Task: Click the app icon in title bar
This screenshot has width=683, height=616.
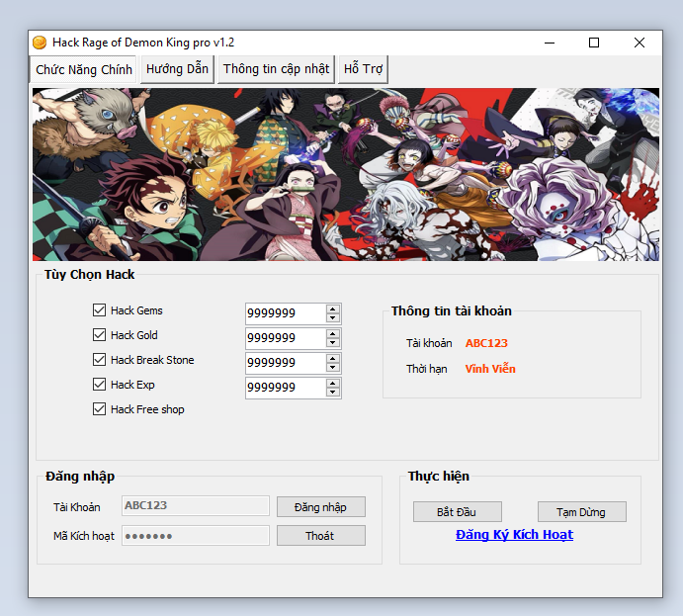Action: tap(40, 43)
